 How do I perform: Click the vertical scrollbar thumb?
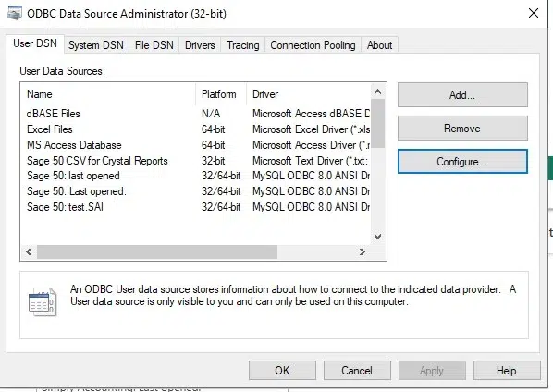click(377, 123)
